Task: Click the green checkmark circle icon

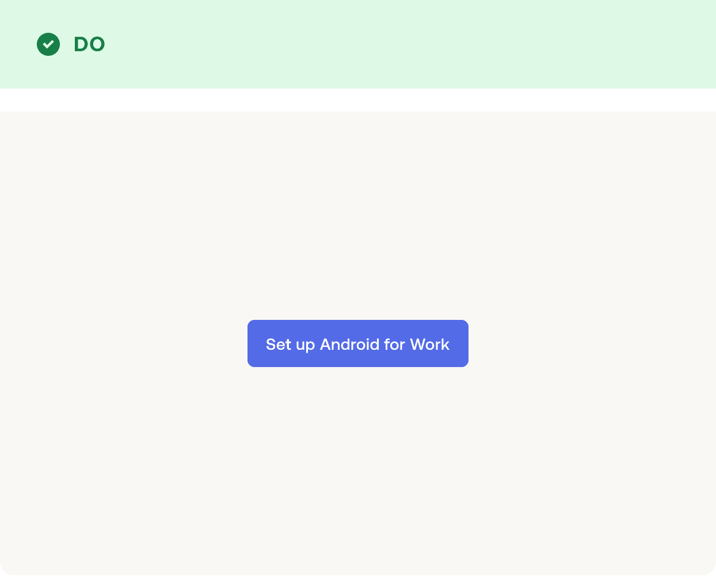Action: click(48, 44)
